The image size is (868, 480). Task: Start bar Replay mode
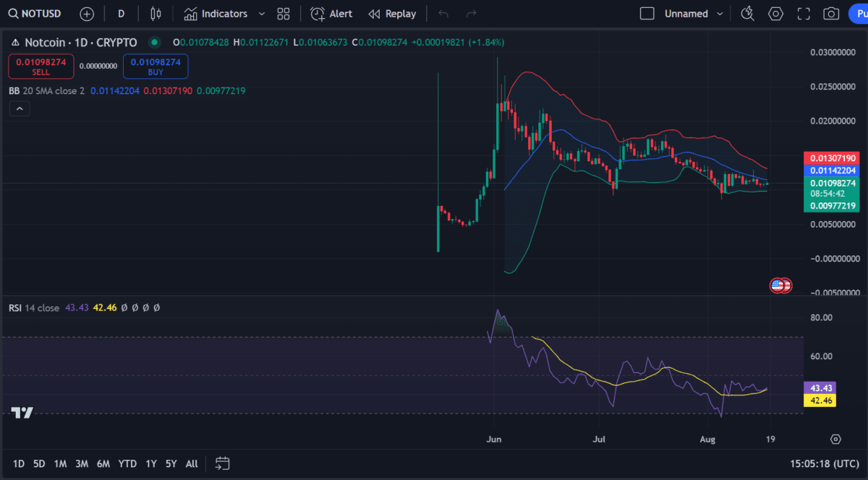point(392,14)
